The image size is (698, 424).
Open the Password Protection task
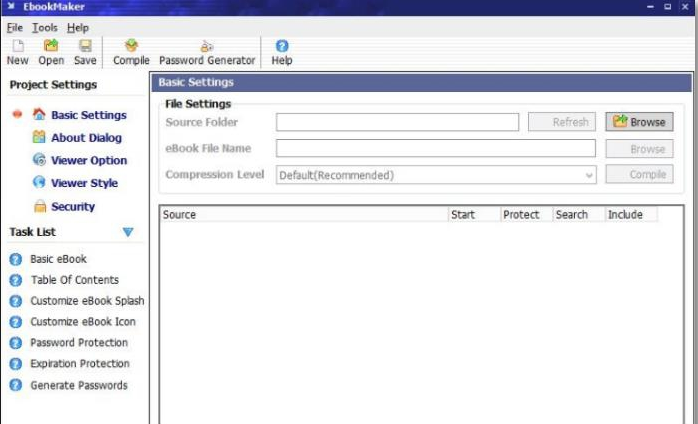pos(79,343)
